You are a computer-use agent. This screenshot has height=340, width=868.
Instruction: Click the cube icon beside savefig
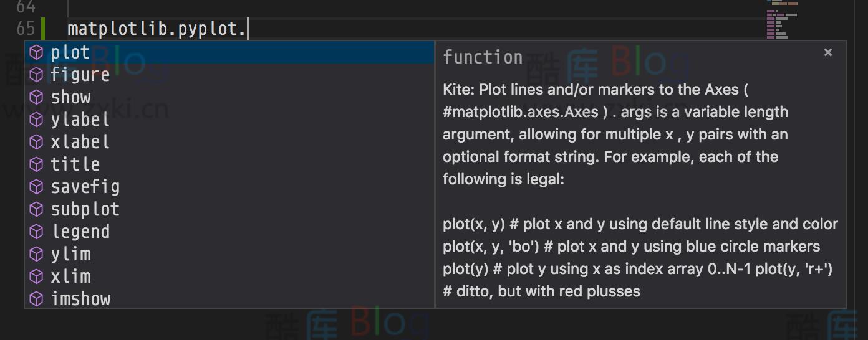(37, 187)
